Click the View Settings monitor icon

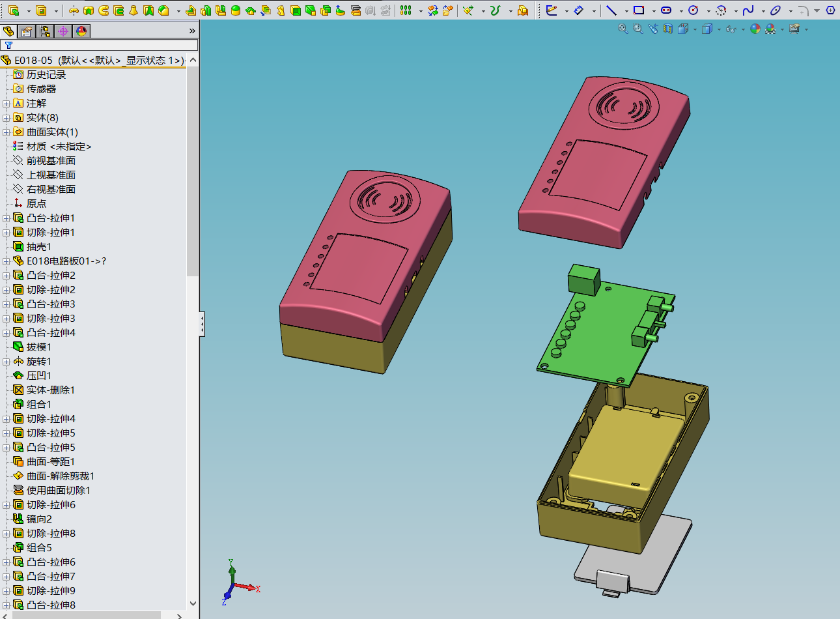(x=794, y=29)
